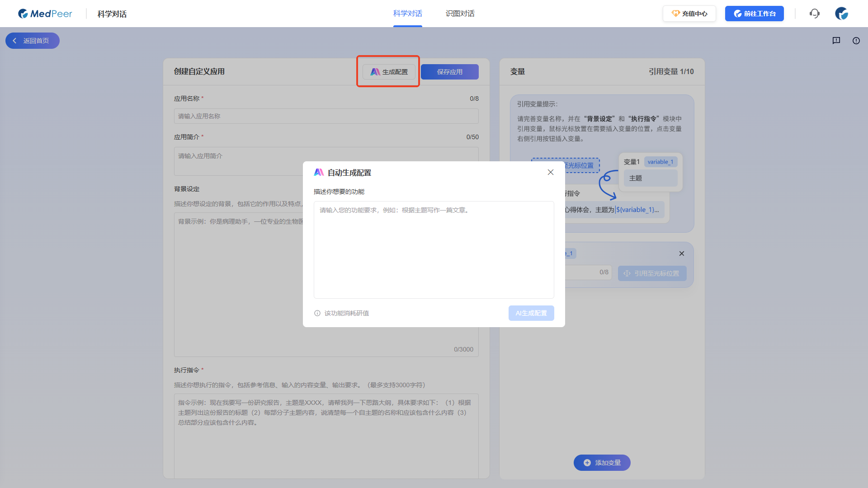Click the 充值中心 button
Image resolution: width=868 pixels, height=488 pixels.
[x=689, y=14]
